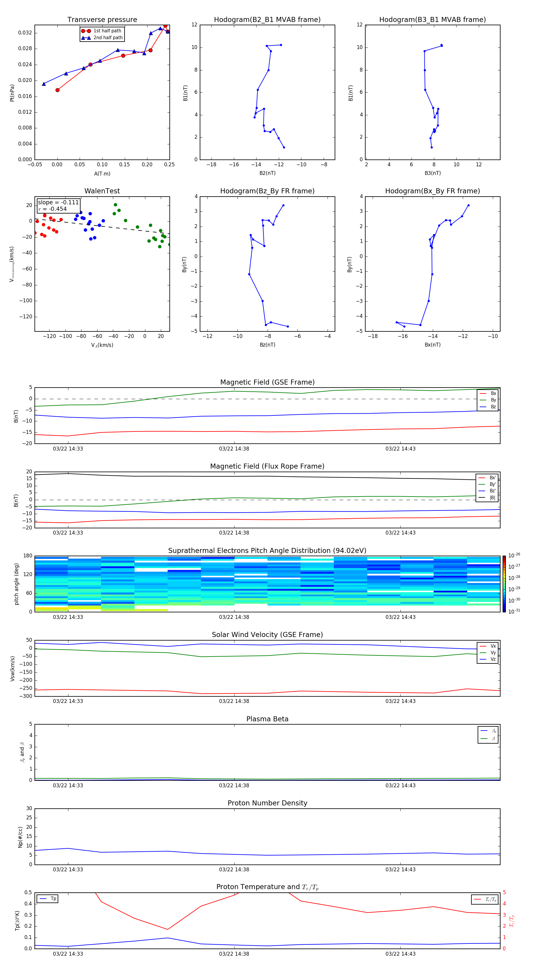535x980 pixels.
Task: Click the V_remaining(km/s) y-axis label
Action: click(x=12, y=264)
